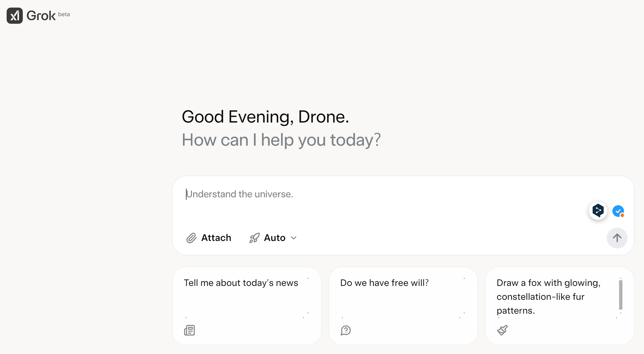Click the rocket icon beside Auto
Viewport: 644px width, 354px height.
coord(254,238)
